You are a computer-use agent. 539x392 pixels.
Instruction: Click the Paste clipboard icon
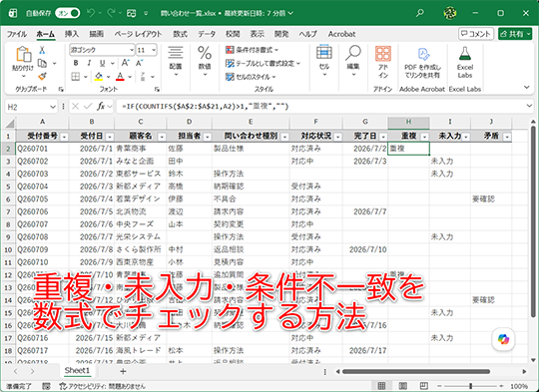(23, 55)
